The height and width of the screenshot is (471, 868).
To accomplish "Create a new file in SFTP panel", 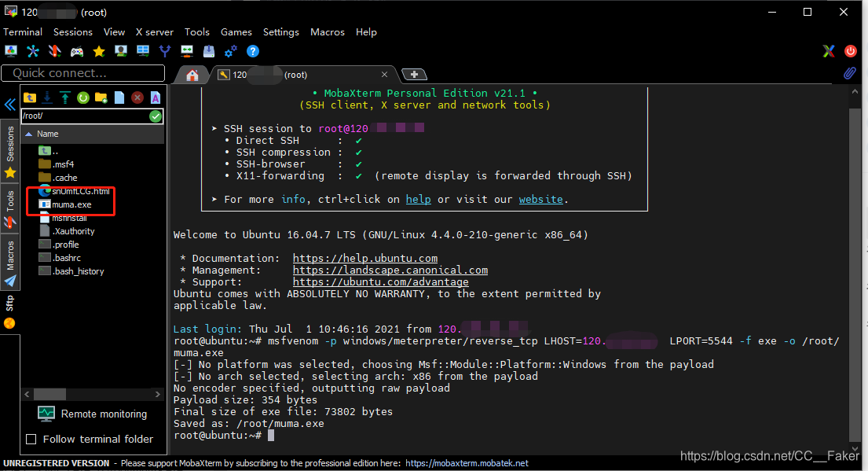I will coord(119,98).
